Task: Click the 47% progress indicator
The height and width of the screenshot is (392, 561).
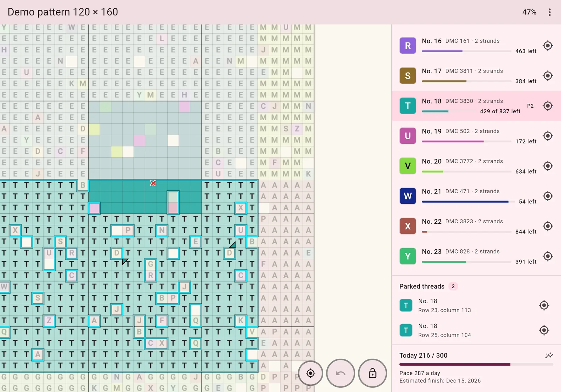Action: click(529, 12)
